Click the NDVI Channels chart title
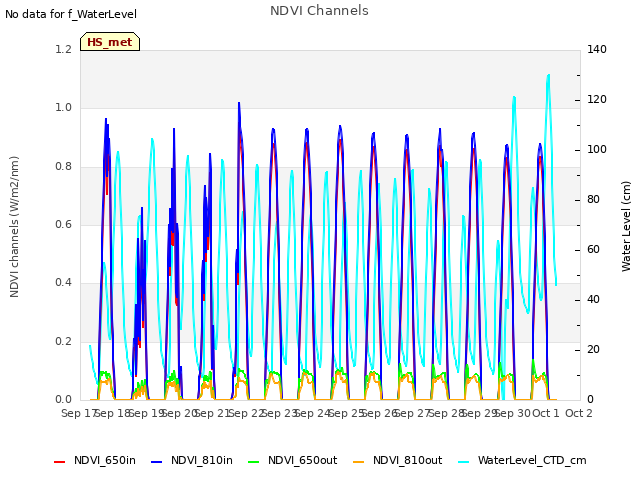 [x=319, y=11]
